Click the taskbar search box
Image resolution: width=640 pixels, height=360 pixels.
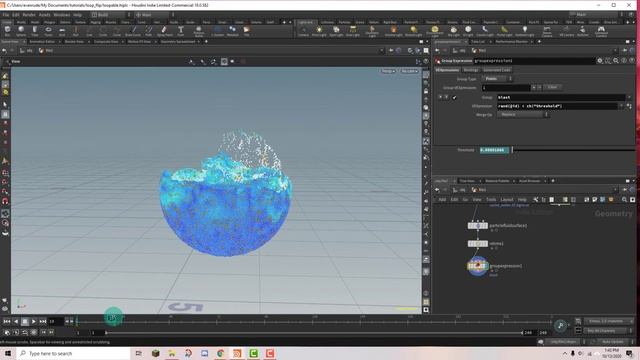(x=74, y=353)
